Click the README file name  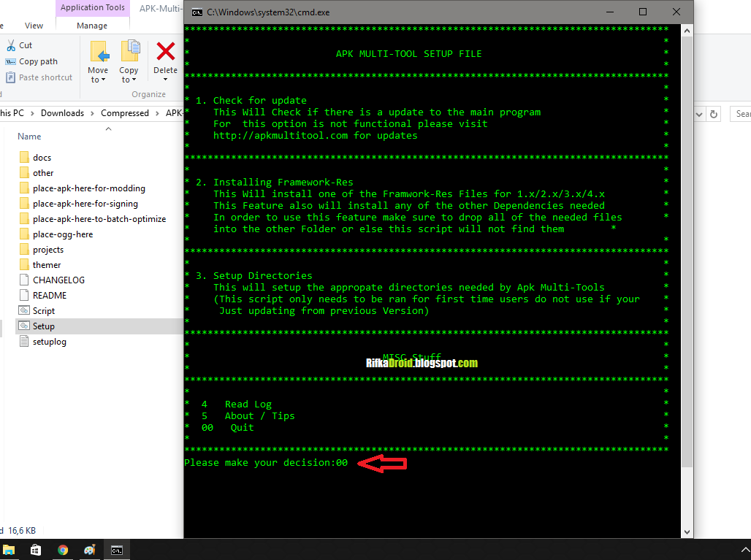(x=50, y=295)
